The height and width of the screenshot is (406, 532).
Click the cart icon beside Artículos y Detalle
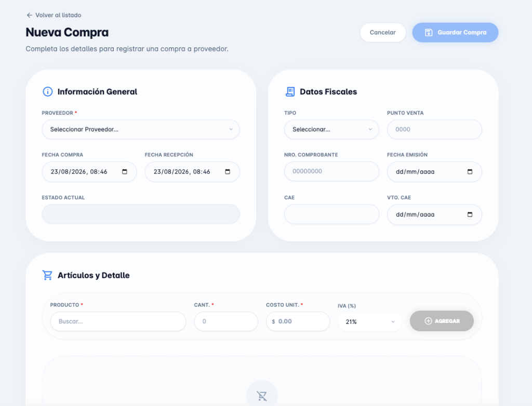click(x=47, y=275)
